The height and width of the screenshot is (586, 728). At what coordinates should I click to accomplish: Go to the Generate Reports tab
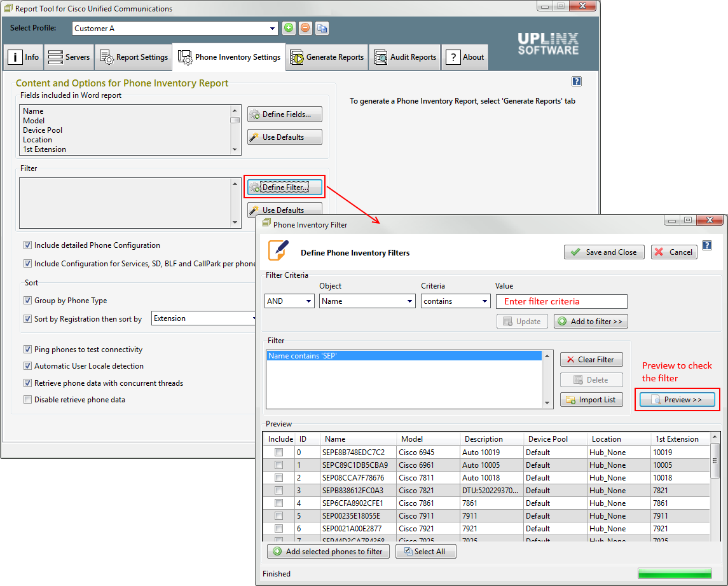point(327,57)
